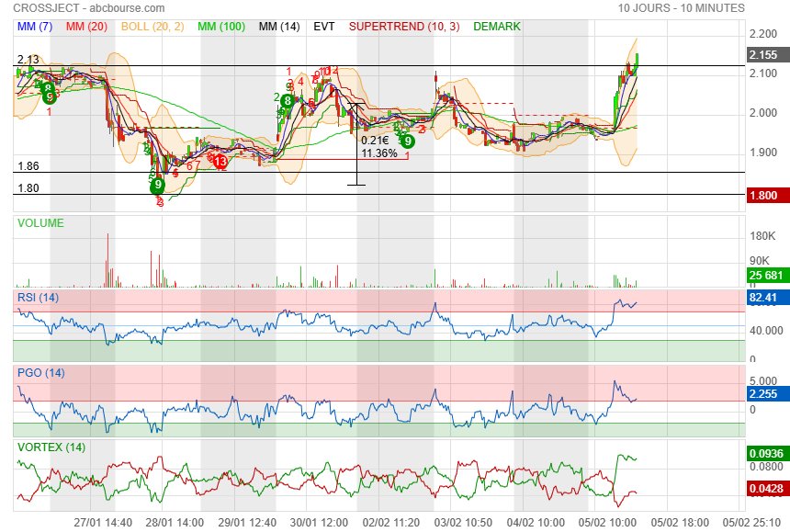Click the green Vortex value tag 0.0936
Viewport: 790px width, 532px height.
[764, 453]
